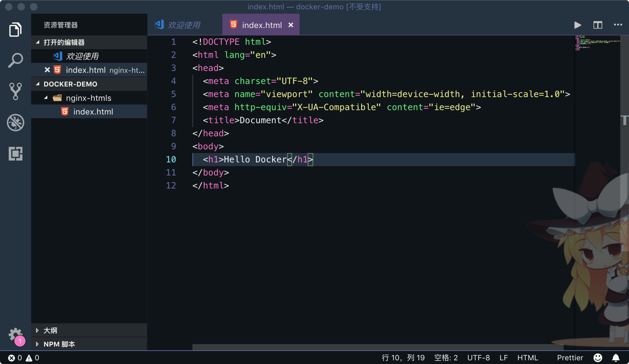Open the Source Control view icon
The width and height of the screenshot is (629, 364).
pos(15,91)
